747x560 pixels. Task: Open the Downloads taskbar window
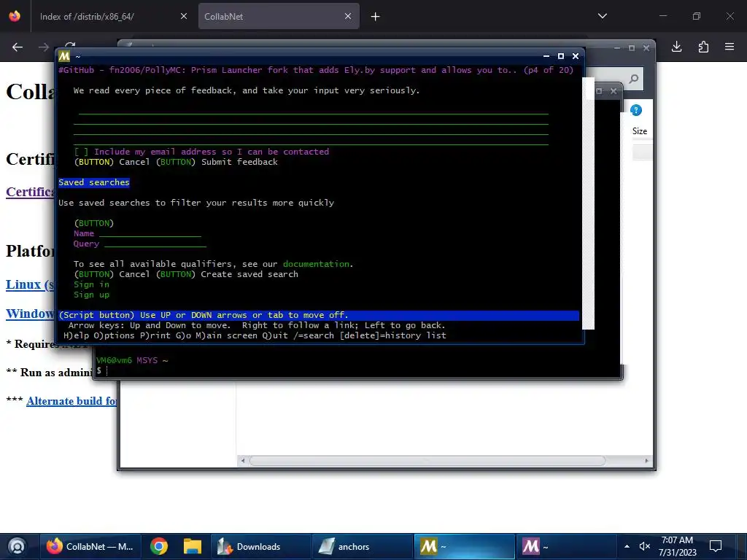click(260, 546)
